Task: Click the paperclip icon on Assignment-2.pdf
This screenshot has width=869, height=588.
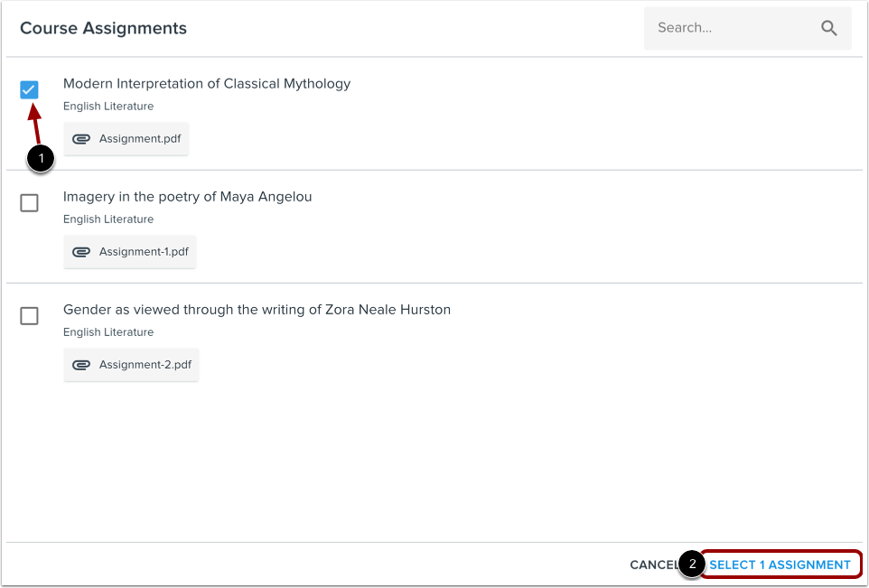Action: [x=81, y=364]
